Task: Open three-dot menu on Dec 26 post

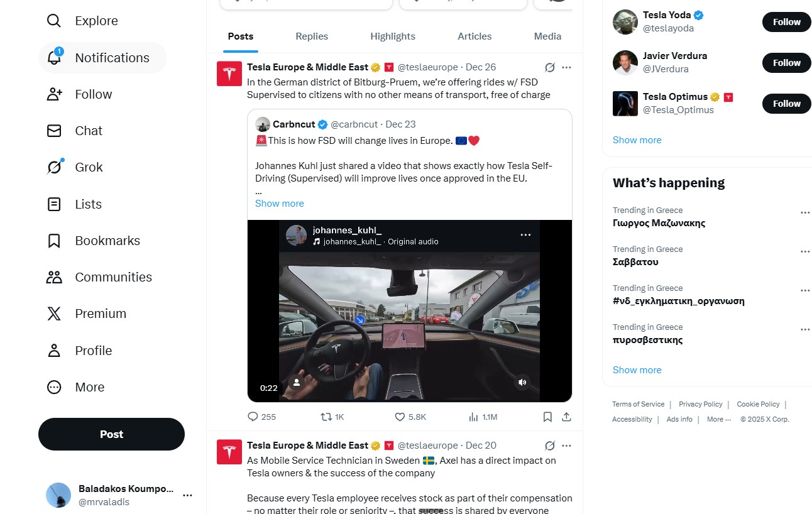Action: [566, 67]
